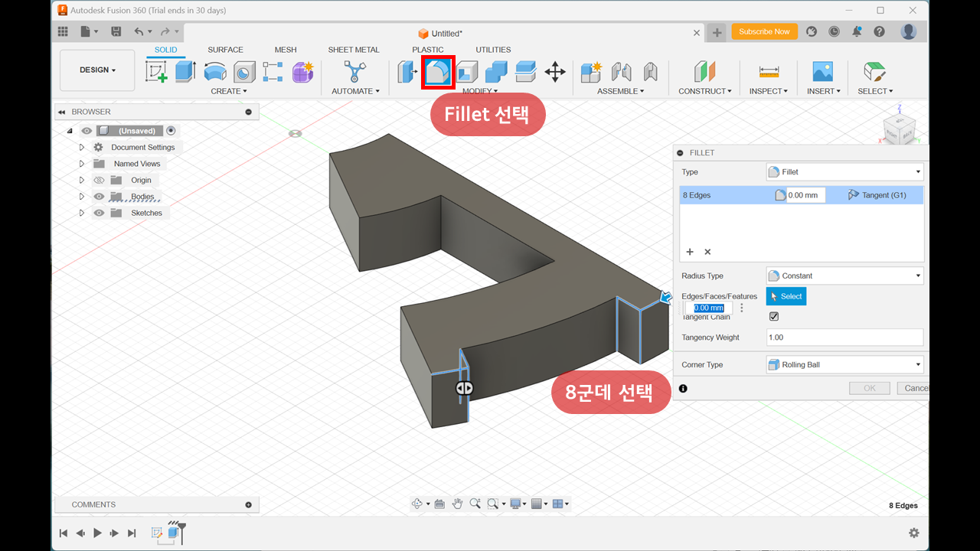Select the Create Form tool
Image resolution: width=980 pixels, height=551 pixels.
(x=303, y=72)
